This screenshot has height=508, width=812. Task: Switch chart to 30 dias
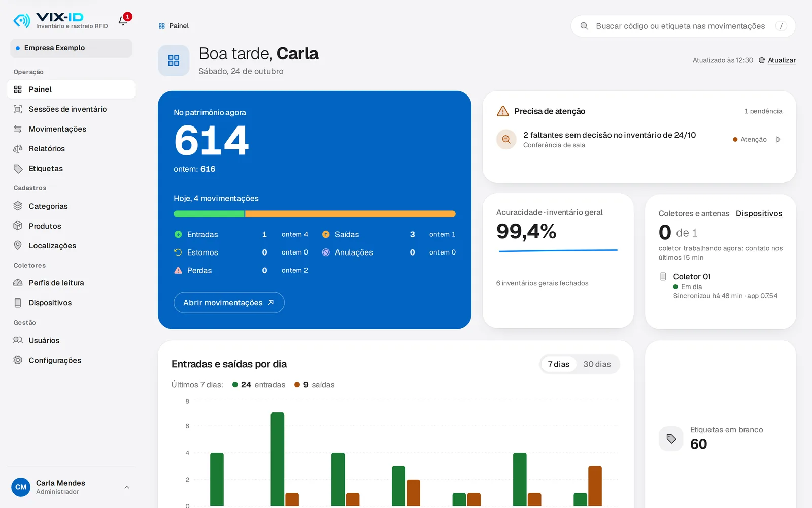(x=597, y=364)
